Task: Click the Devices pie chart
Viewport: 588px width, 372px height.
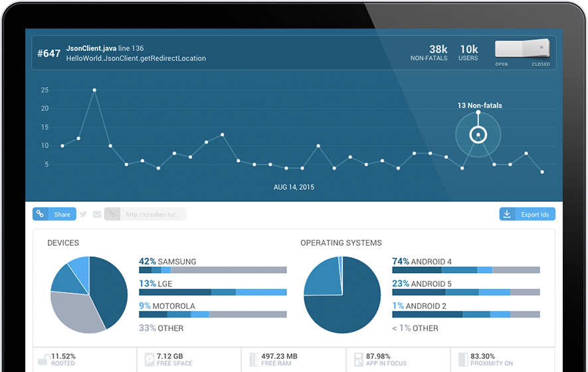Action: click(89, 295)
